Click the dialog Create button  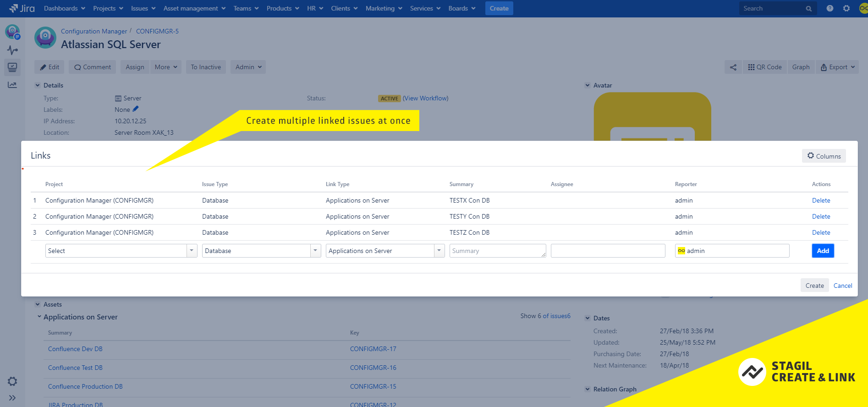tap(814, 285)
